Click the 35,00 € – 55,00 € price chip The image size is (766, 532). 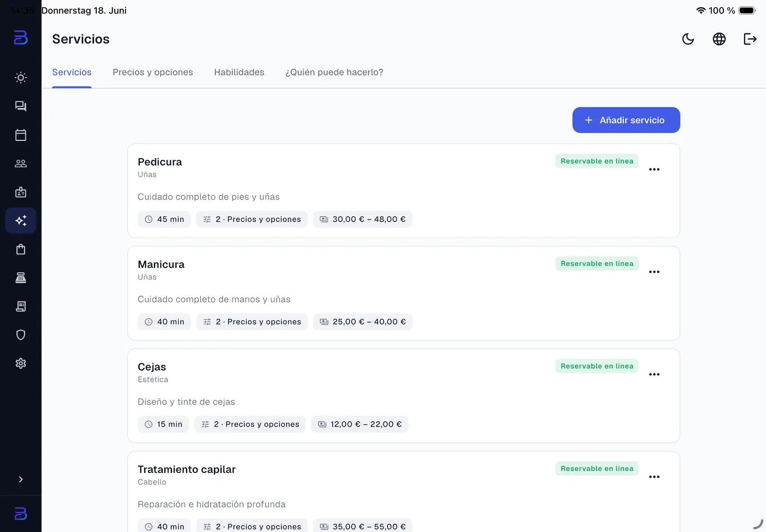click(x=362, y=526)
